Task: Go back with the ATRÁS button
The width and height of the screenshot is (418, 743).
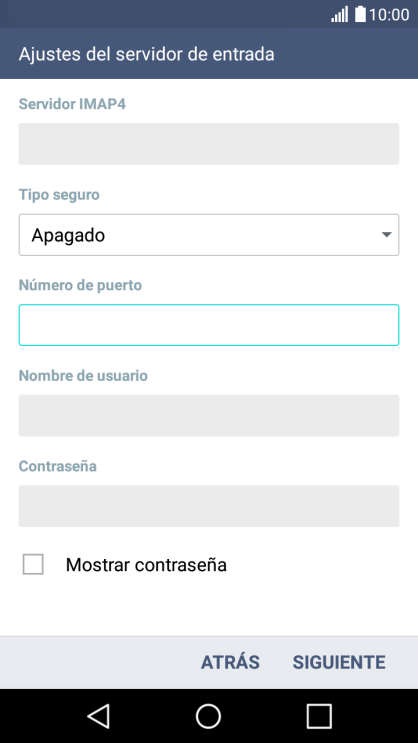Action: (230, 662)
